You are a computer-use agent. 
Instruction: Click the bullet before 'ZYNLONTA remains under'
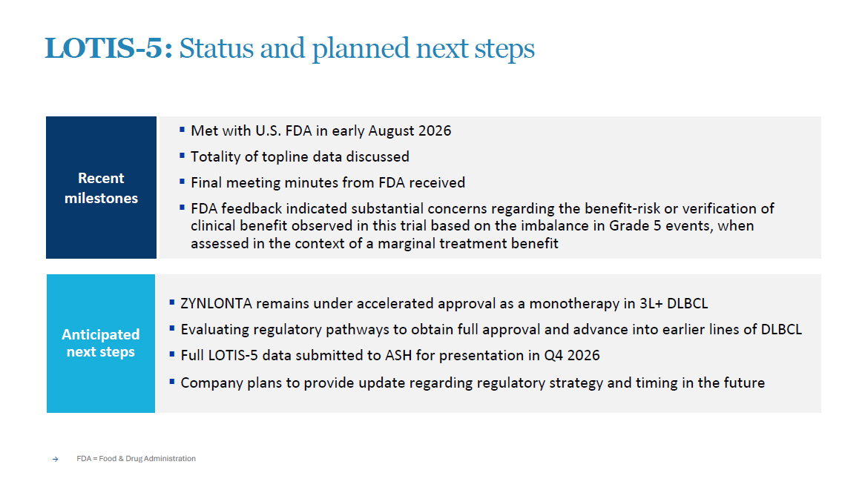[172, 302]
